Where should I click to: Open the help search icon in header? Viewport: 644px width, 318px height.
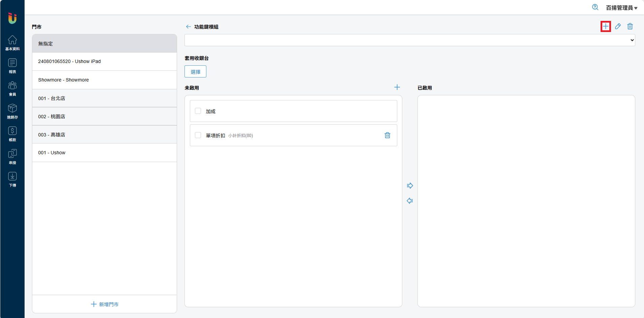pos(595,7)
